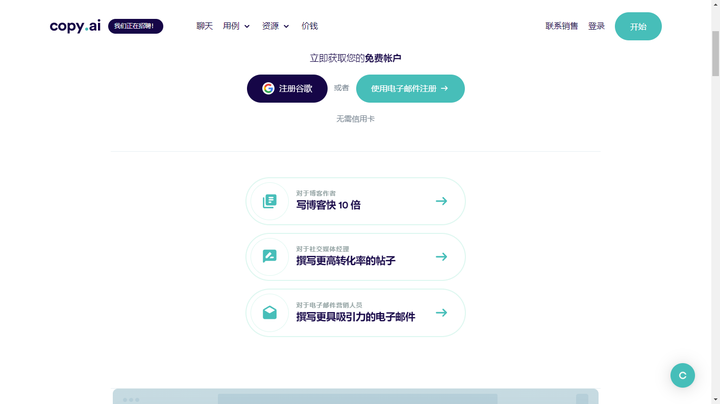Click the scrollbar down arrow
This screenshot has height=404, width=720.
715,400
